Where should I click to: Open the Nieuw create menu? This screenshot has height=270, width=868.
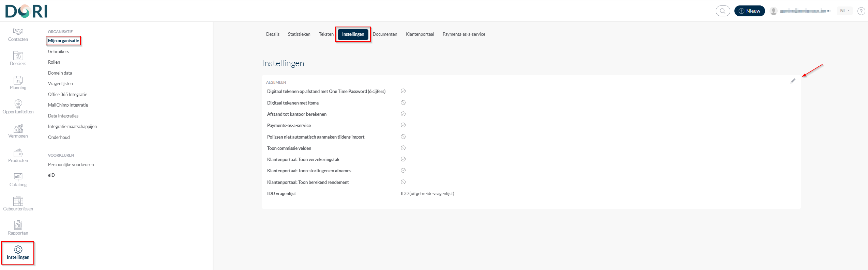point(749,11)
